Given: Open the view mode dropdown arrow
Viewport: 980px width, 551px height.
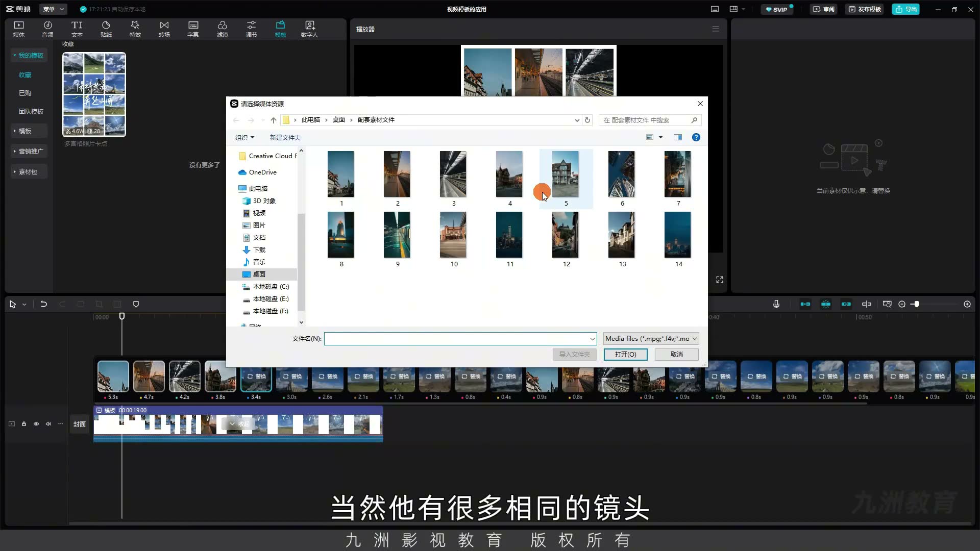Looking at the screenshot, I should [x=660, y=137].
